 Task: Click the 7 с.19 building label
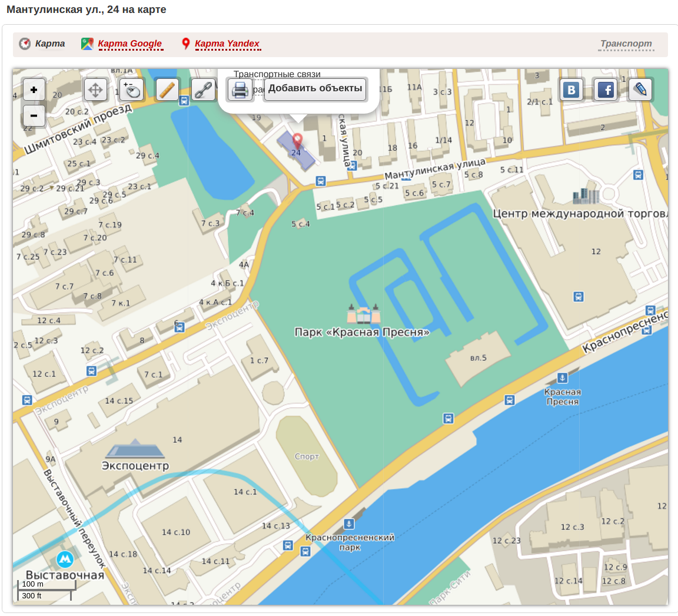point(110,225)
